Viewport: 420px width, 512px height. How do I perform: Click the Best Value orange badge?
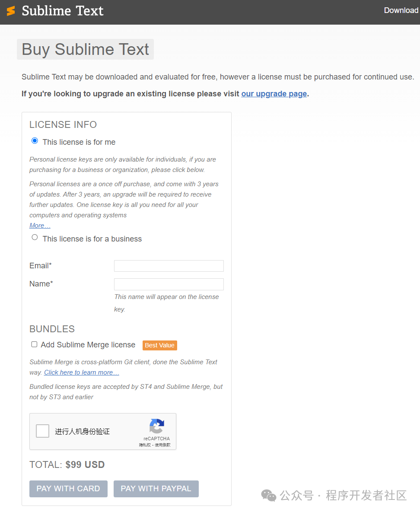click(160, 345)
